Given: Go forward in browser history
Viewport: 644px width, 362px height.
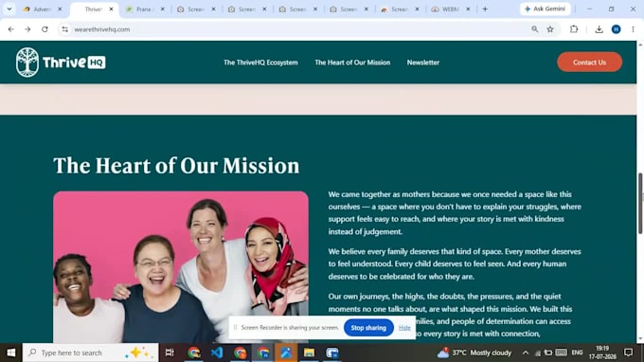Looking at the screenshot, I should [27, 29].
